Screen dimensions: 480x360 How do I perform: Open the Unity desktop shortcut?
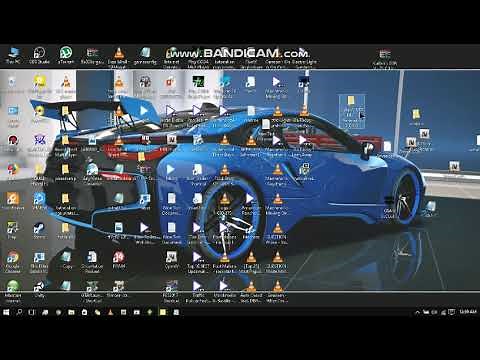coord(39,289)
